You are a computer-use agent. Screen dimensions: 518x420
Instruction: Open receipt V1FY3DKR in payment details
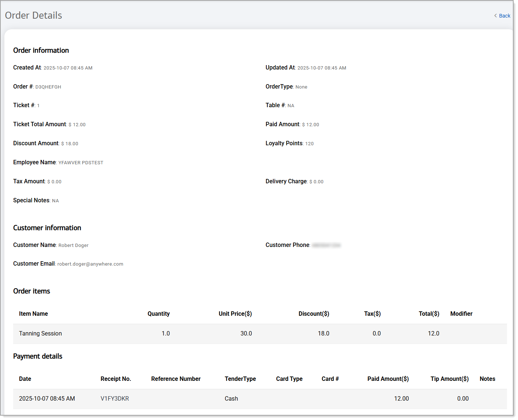(115, 398)
